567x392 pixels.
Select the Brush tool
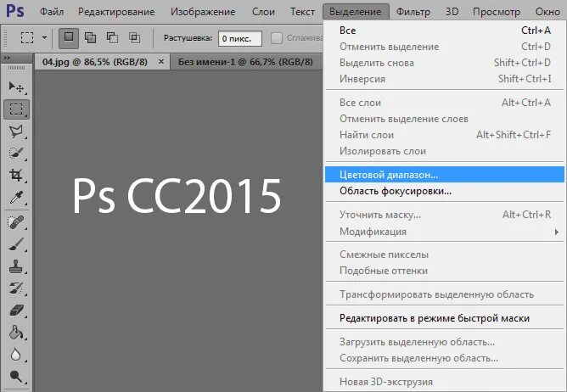click(x=16, y=244)
